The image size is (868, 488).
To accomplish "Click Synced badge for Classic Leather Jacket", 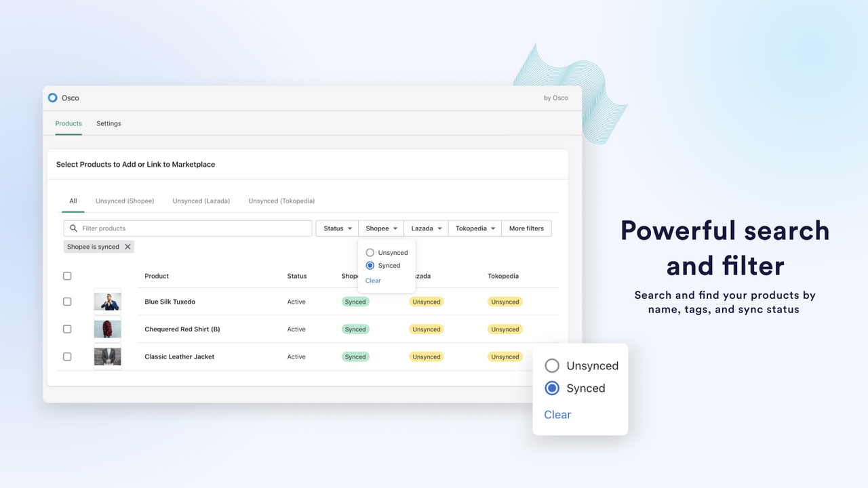I will click(x=355, y=357).
